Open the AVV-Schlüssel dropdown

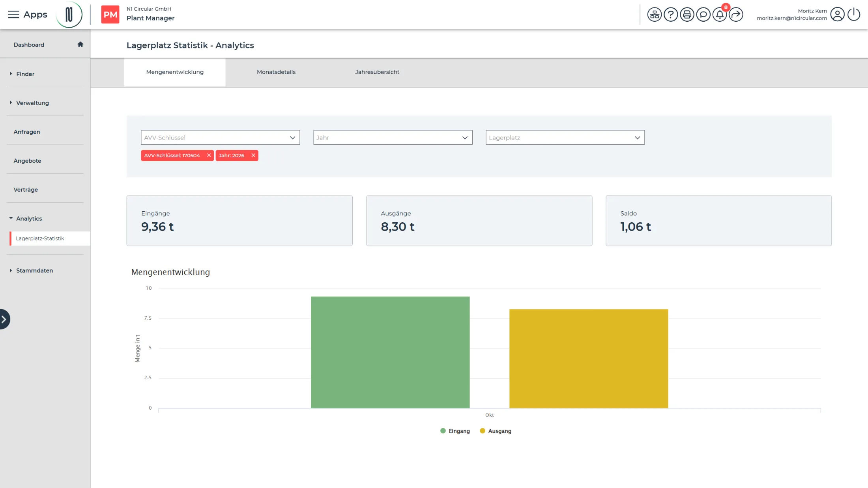pos(220,138)
